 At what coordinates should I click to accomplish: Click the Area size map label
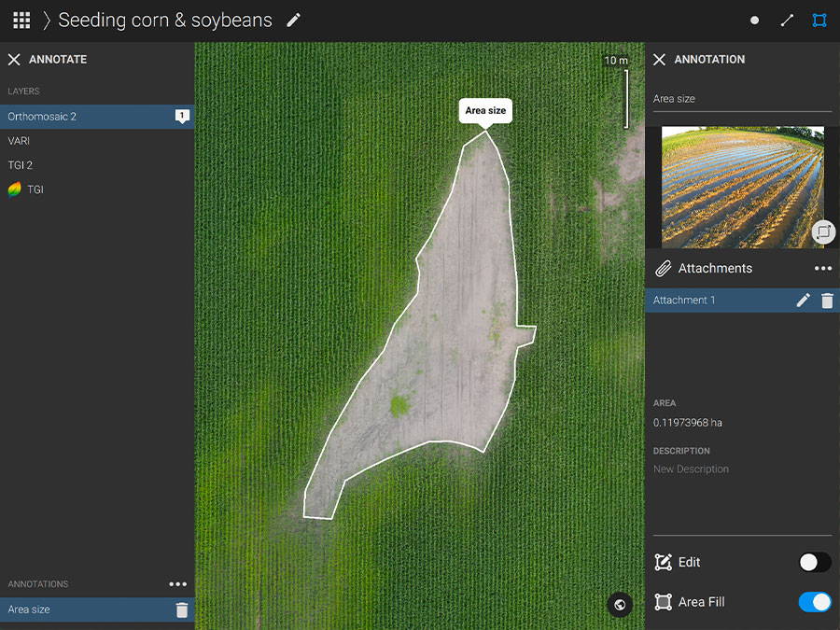click(485, 111)
